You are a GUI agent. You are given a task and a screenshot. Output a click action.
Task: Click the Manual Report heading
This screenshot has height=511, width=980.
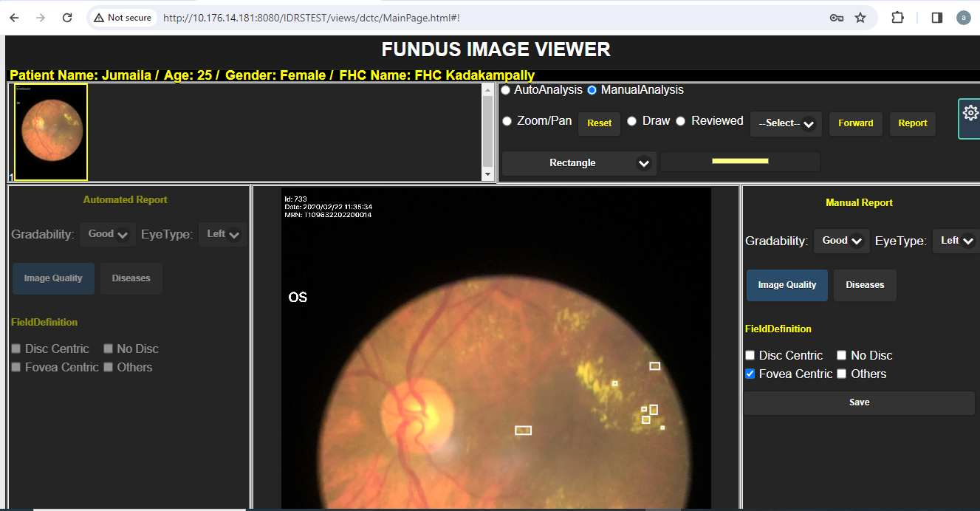(x=859, y=202)
